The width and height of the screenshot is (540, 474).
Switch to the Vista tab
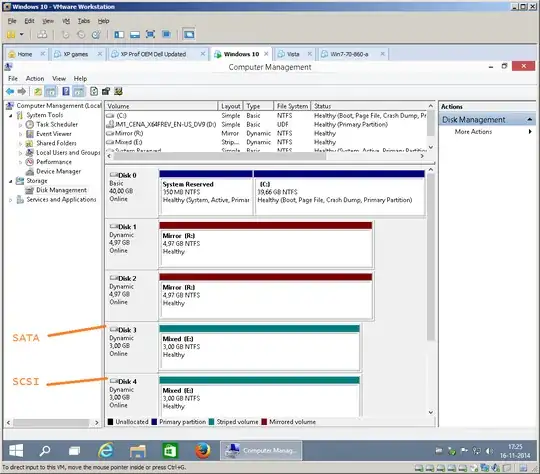(293, 54)
